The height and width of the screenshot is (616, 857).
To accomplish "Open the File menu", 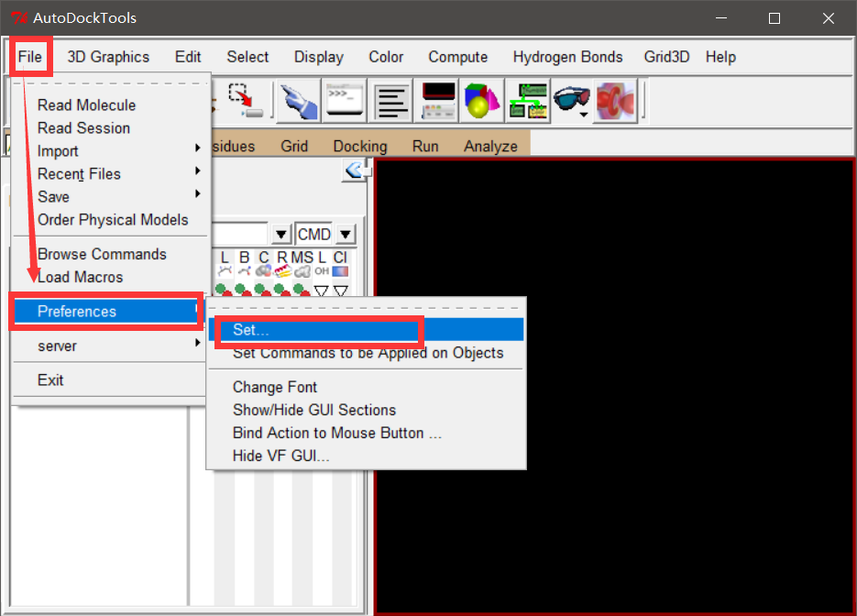I will point(30,57).
